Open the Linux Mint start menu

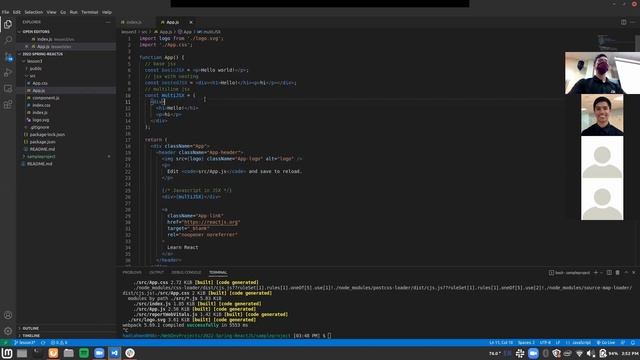(x=7, y=353)
